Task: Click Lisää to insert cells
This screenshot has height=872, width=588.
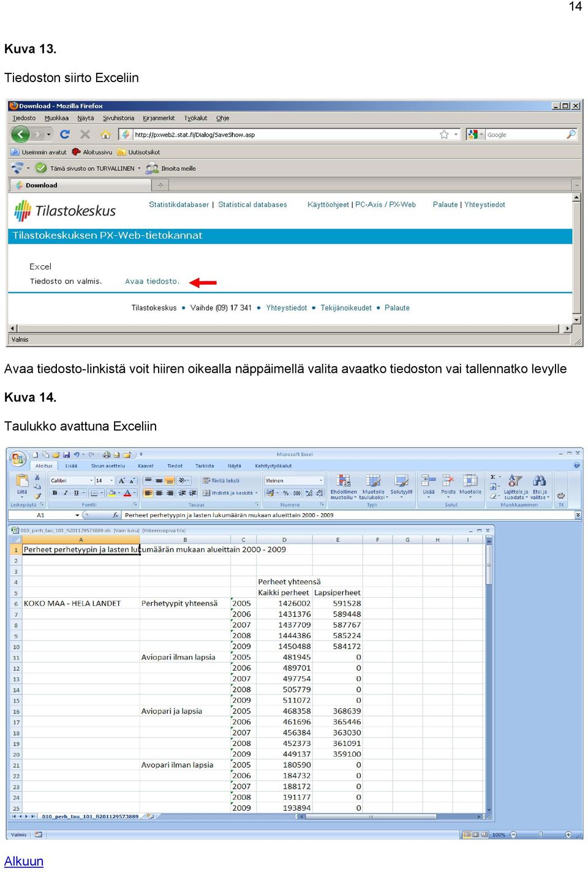Action: (x=429, y=486)
